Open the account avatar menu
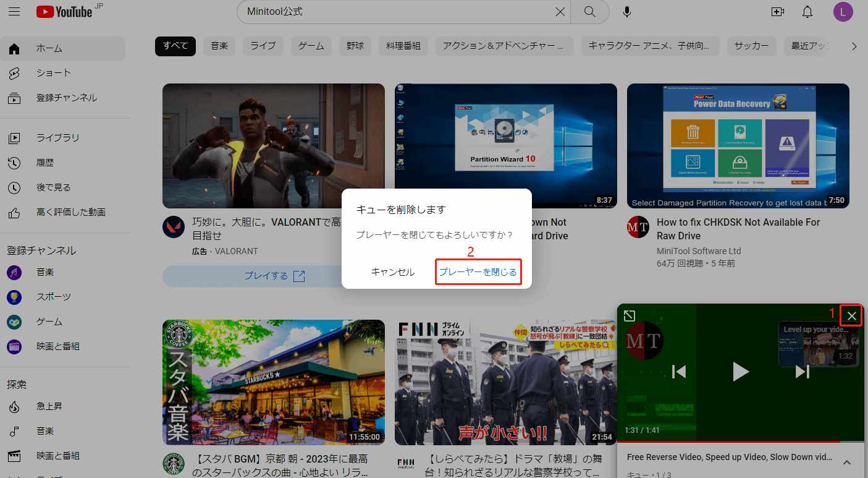 (x=843, y=12)
